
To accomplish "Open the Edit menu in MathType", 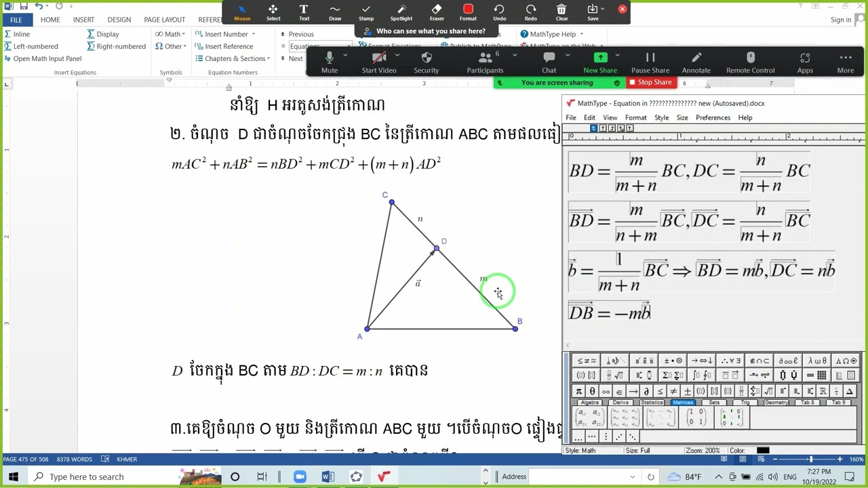I will [x=589, y=117].
